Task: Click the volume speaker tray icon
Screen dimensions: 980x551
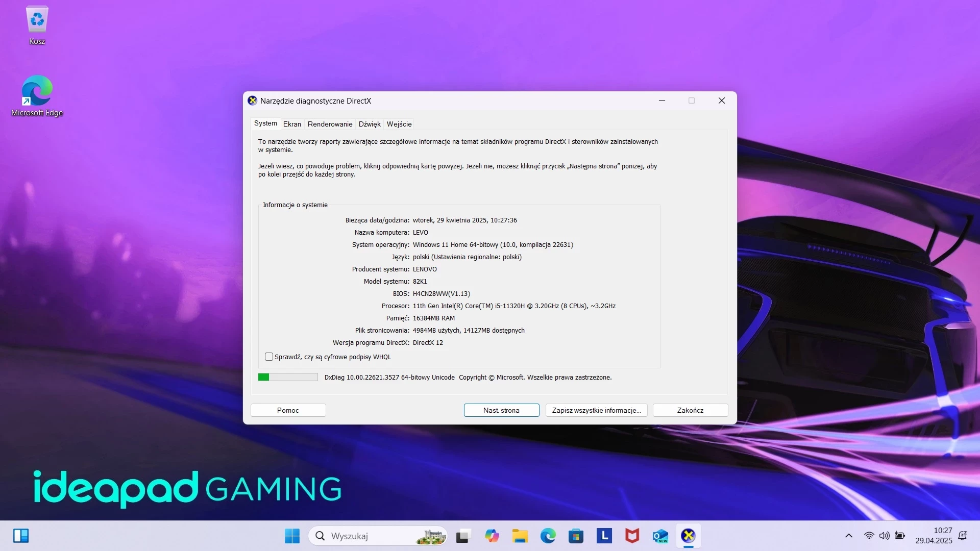Action: (x=884, y=536)
